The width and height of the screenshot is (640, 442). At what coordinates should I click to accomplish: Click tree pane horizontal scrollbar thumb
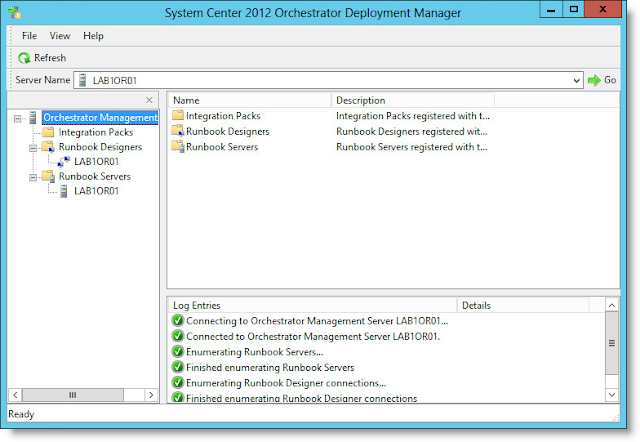[x=73, y=395]
